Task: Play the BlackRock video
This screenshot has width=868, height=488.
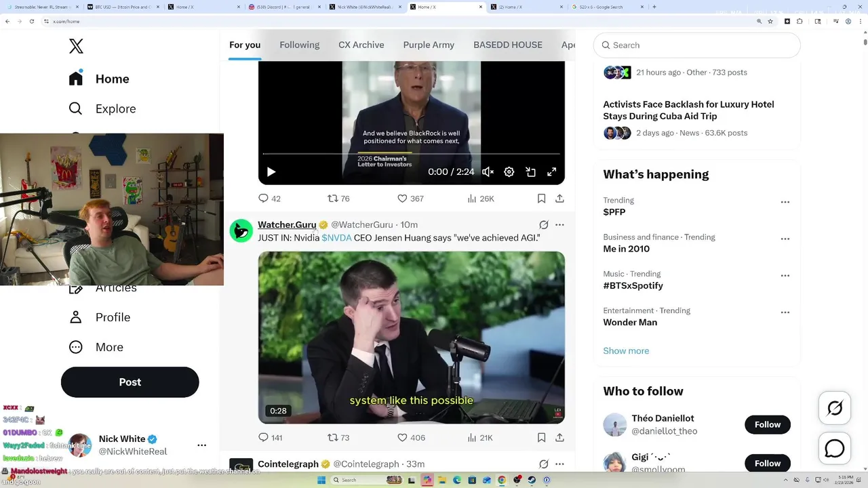Action: click(x=271, y=172)
